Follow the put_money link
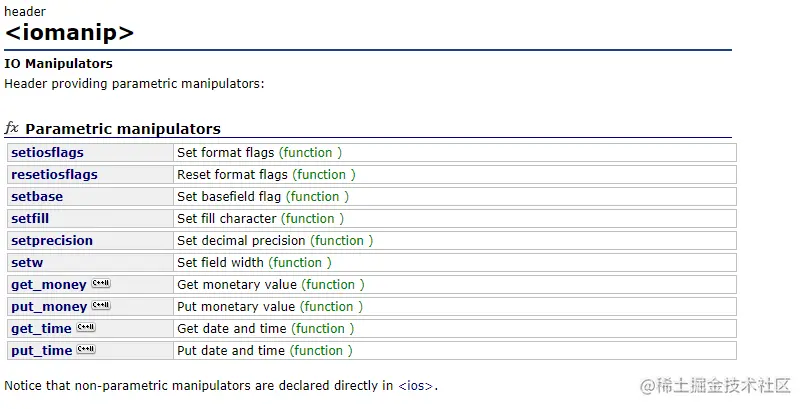The width and height of the screenshot is (805, 409). 49,307
